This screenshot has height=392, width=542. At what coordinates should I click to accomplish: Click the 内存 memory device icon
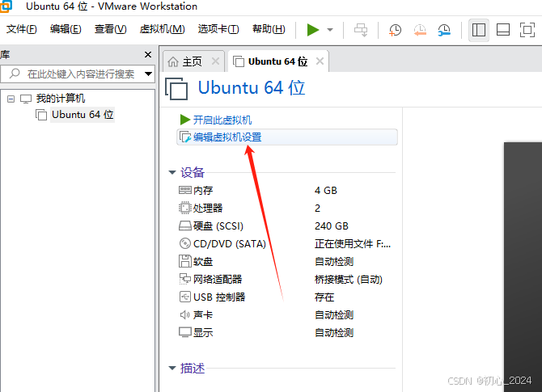pyautogui.click(x=185, y=190)
